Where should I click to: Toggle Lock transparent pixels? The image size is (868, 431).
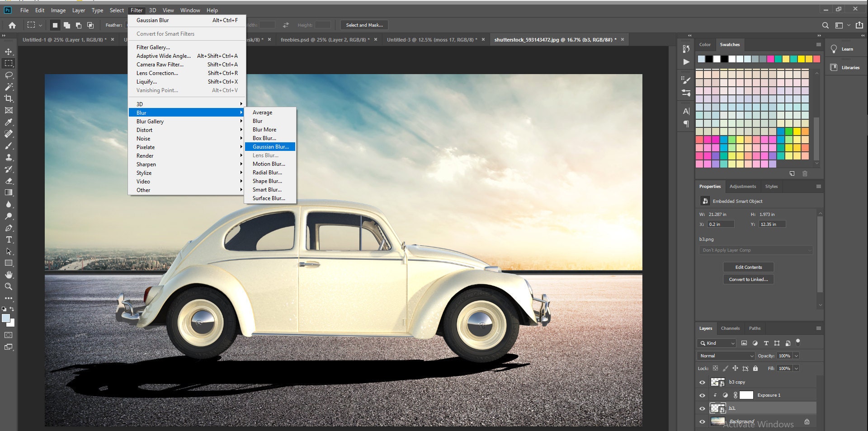pyautogui.click(x=715, y=368)
